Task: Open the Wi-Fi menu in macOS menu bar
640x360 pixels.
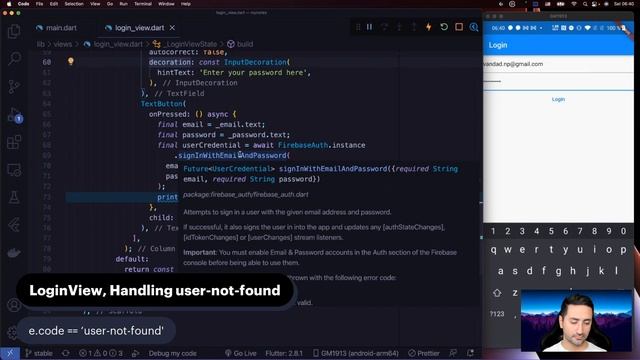Action: [573, 4]
